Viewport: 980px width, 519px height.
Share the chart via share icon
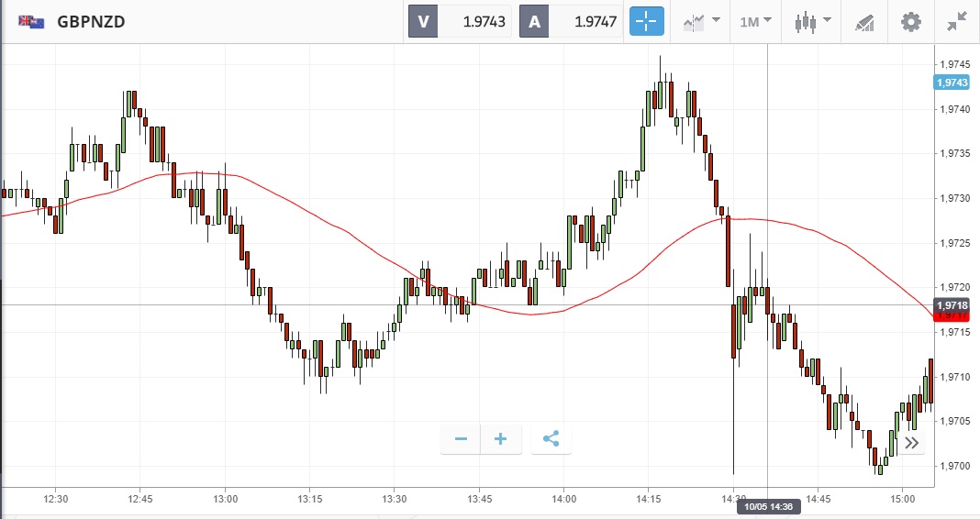(x=551, y=439)
